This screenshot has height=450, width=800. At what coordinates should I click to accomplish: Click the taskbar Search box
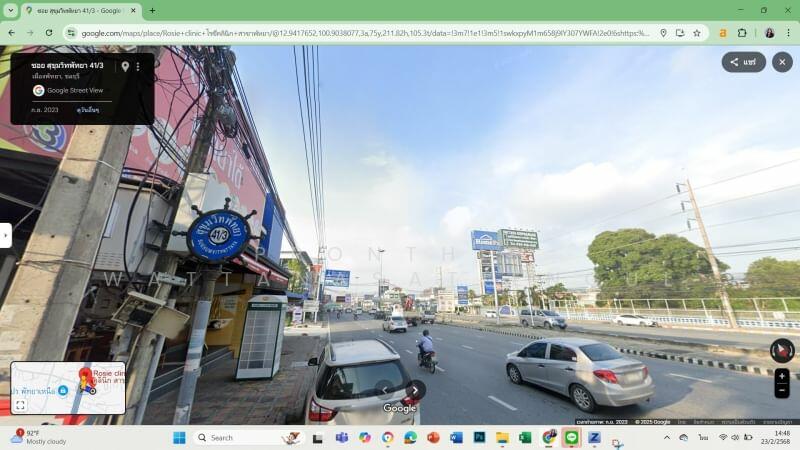(x=248, y=438)
